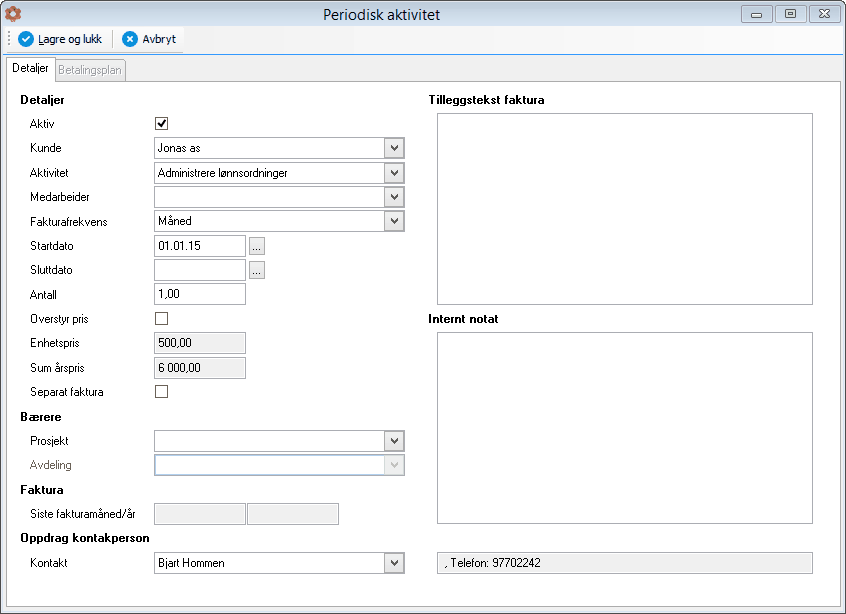Open the Medarbeider dropdown list
This screenshot has width=846, height=614.
pos(394,197)
